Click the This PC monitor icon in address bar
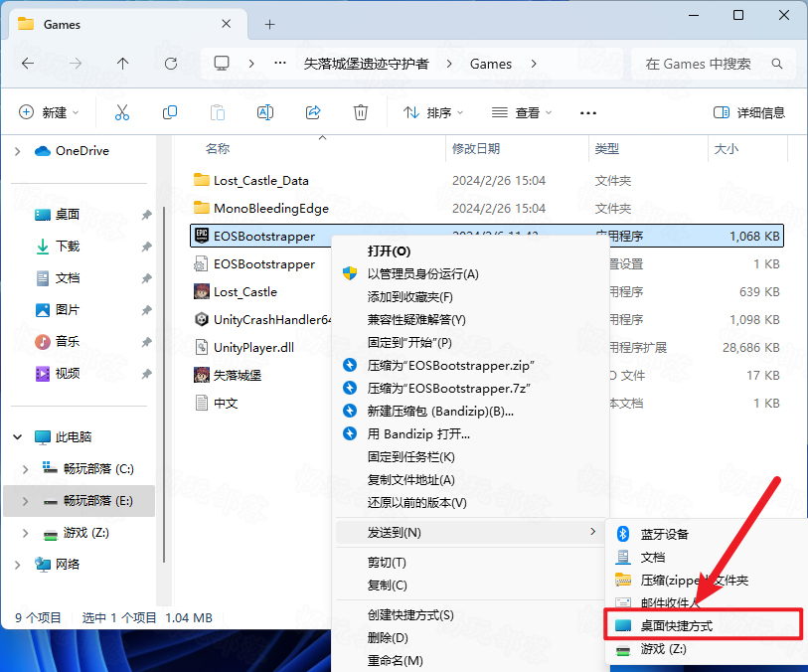808x672 pixels. 222,64
